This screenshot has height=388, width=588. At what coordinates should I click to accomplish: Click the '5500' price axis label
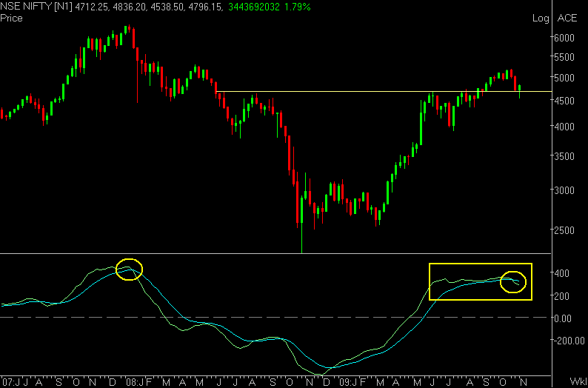(x=564, y=57)
